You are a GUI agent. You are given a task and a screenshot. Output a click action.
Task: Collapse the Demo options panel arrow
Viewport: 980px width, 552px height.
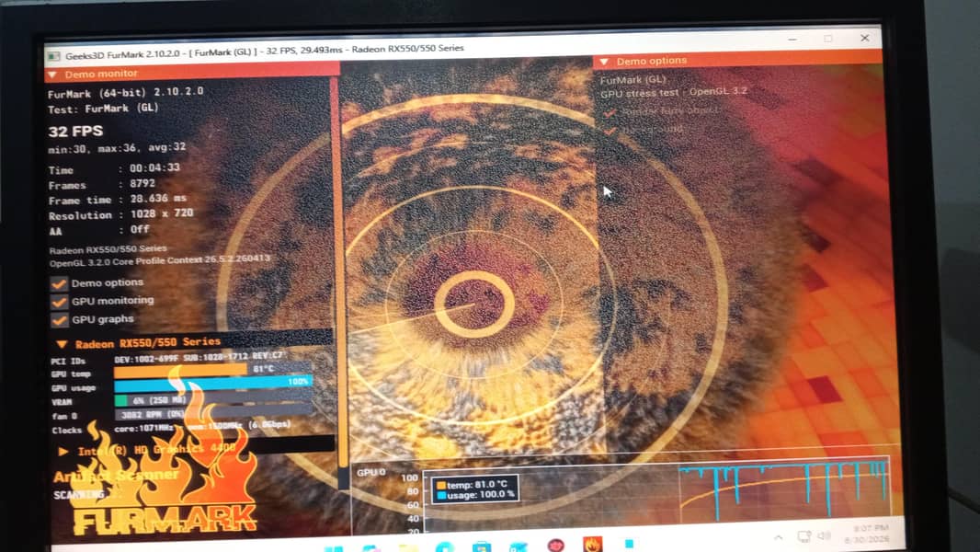pyautogui.click(x=604, y=62)
